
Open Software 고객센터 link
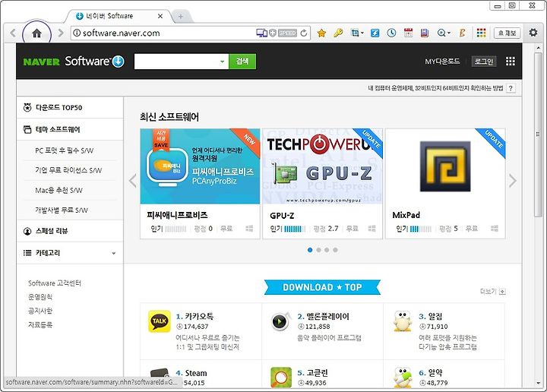click(55, 283)
